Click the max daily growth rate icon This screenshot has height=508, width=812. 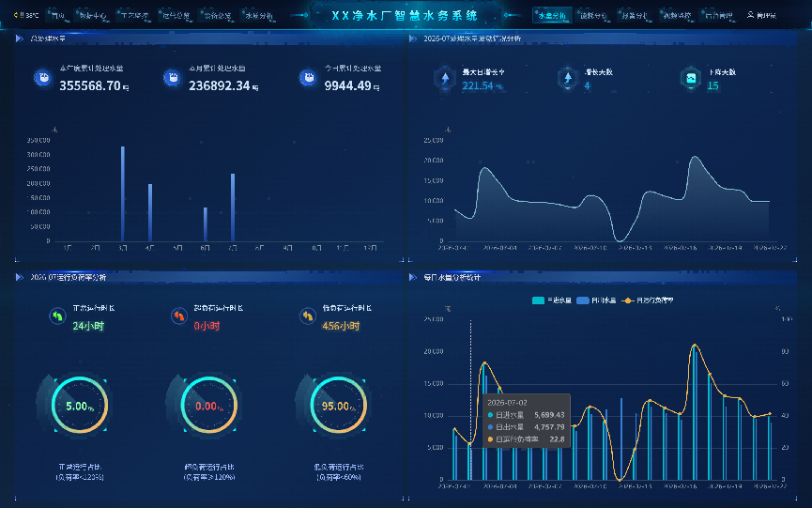click(445, 78)
